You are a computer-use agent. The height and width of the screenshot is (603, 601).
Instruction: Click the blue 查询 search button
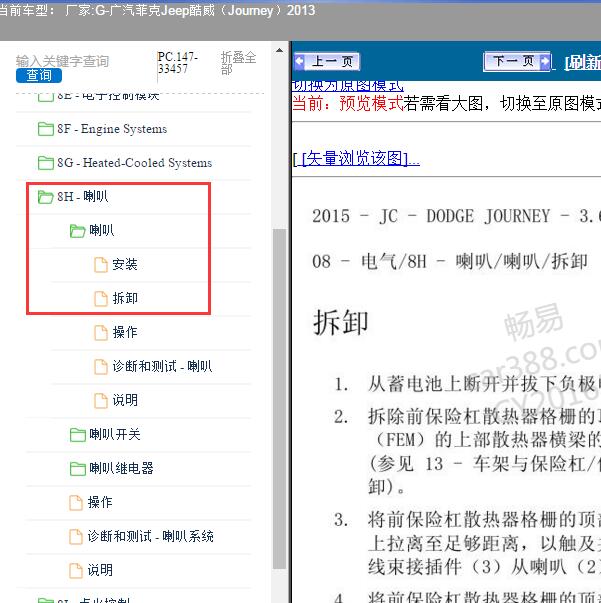39,75
